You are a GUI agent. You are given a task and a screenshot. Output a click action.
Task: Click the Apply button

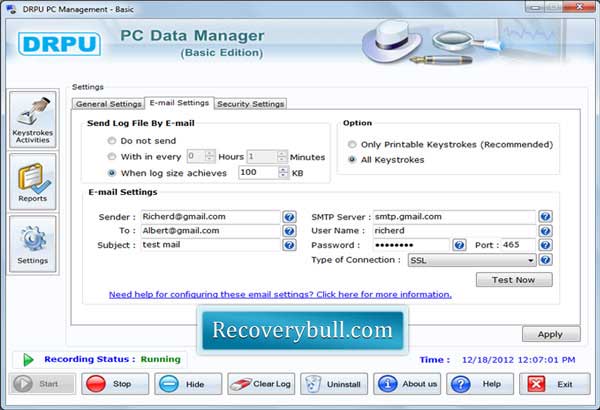550,334
